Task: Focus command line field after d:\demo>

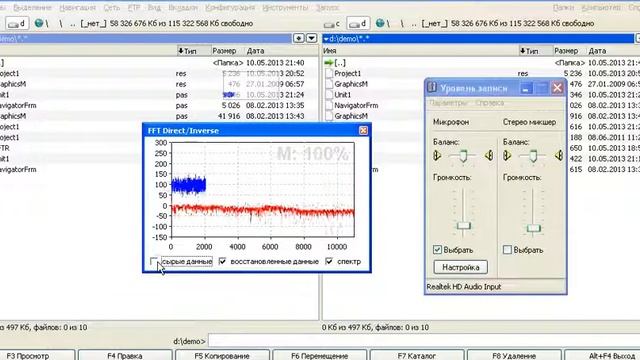Action: (x=424, y=341)
